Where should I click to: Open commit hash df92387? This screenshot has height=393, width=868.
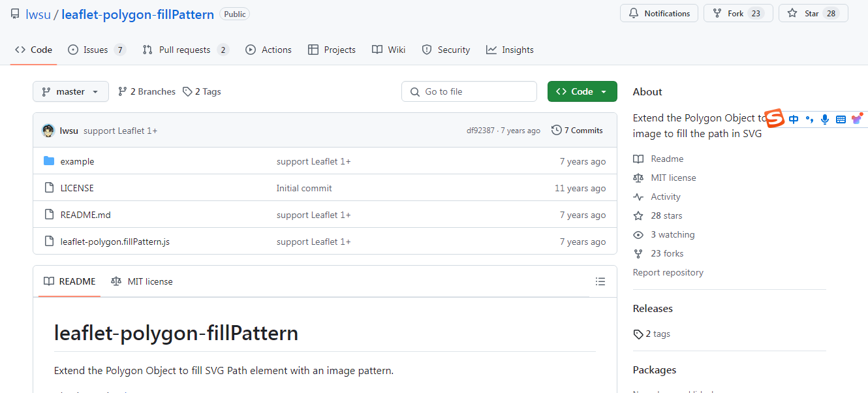(x=480, y=131)
